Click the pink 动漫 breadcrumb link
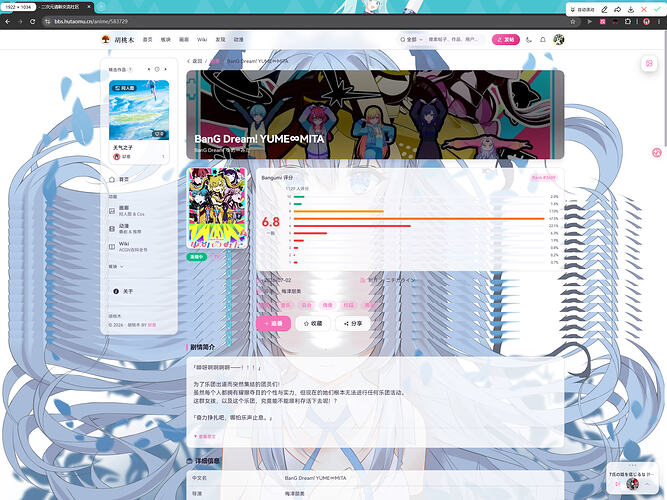The image size is (667, 500). 215,61
